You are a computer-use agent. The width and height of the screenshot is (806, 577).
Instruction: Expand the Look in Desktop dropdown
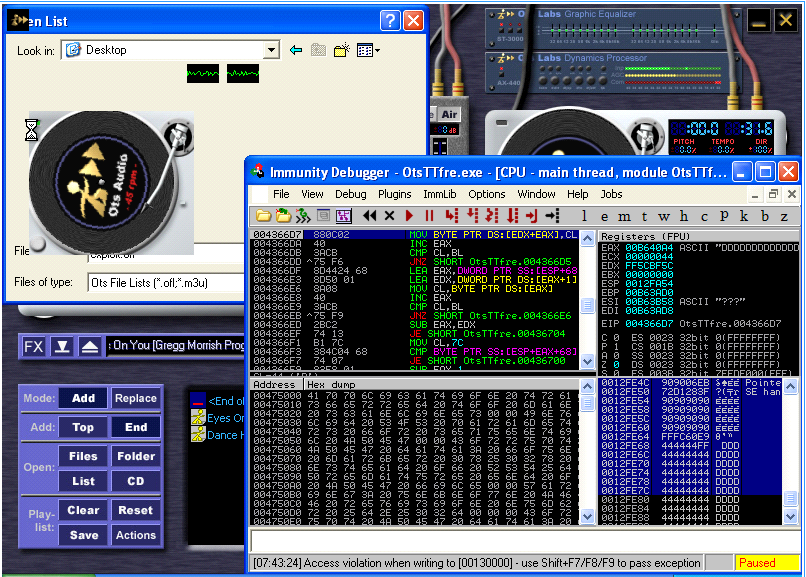click(x=271, y=50)
